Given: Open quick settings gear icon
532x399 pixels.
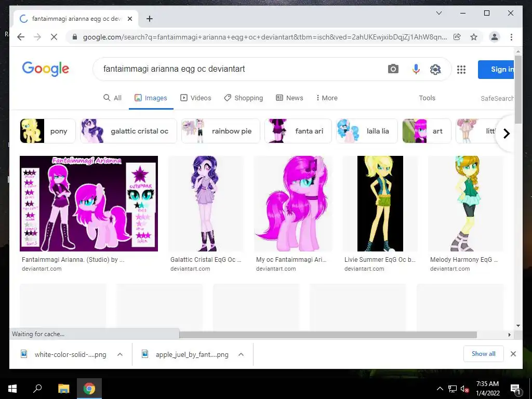Looking at the screenshot, I should coord(435,69).
